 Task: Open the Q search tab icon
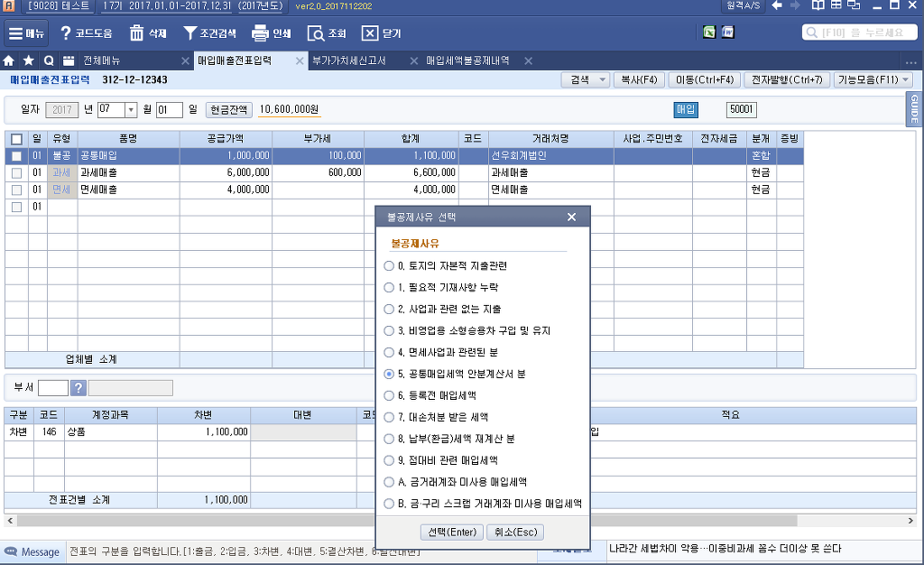pos(49,60)
